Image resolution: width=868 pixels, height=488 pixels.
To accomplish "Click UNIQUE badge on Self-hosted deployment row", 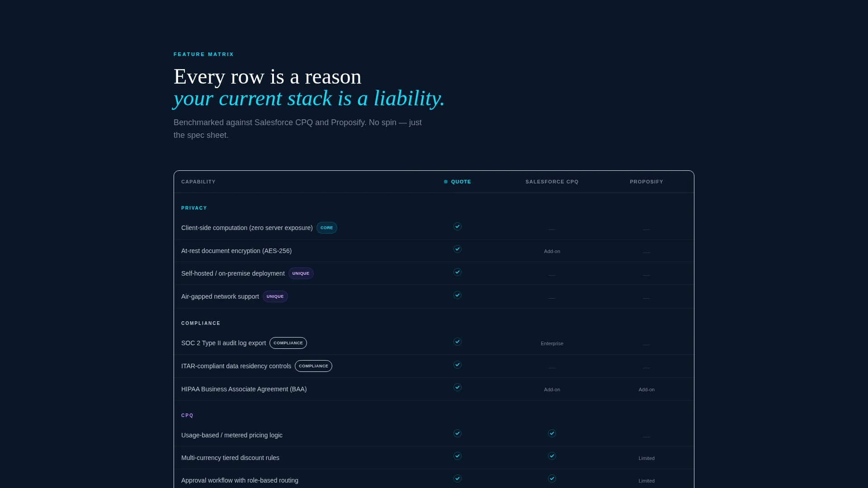I will pyautogui.click(x=301, y=273).
